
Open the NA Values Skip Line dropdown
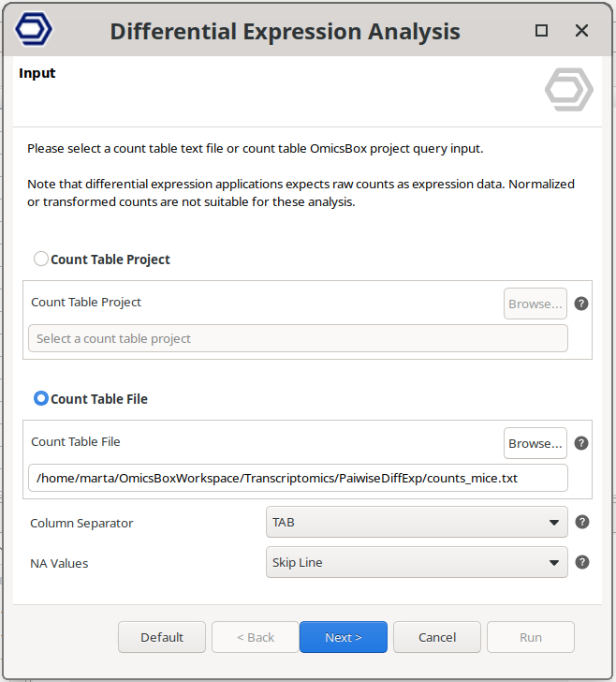(x=417, y=562)
